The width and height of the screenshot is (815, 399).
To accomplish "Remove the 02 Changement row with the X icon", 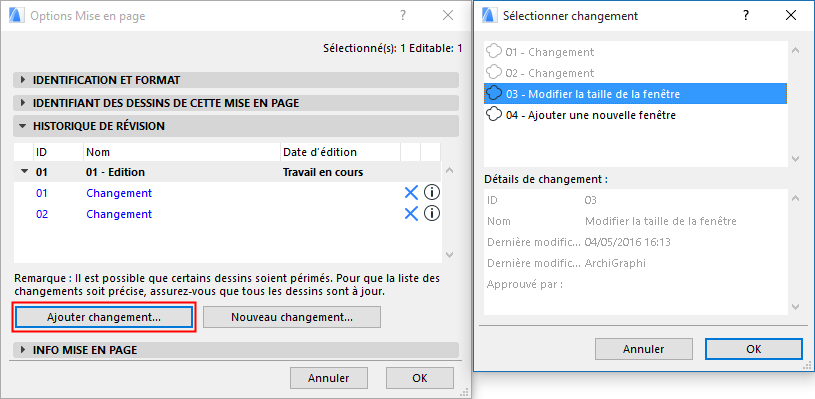I will click(x=411, y=214).
